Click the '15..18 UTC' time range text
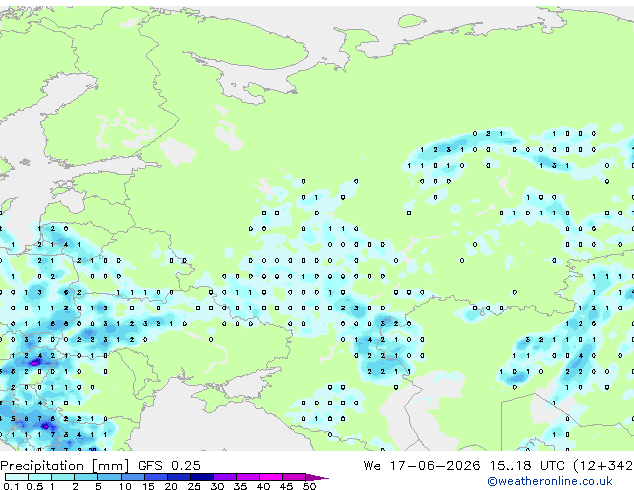The image size is (634, 490). point(527,465)
